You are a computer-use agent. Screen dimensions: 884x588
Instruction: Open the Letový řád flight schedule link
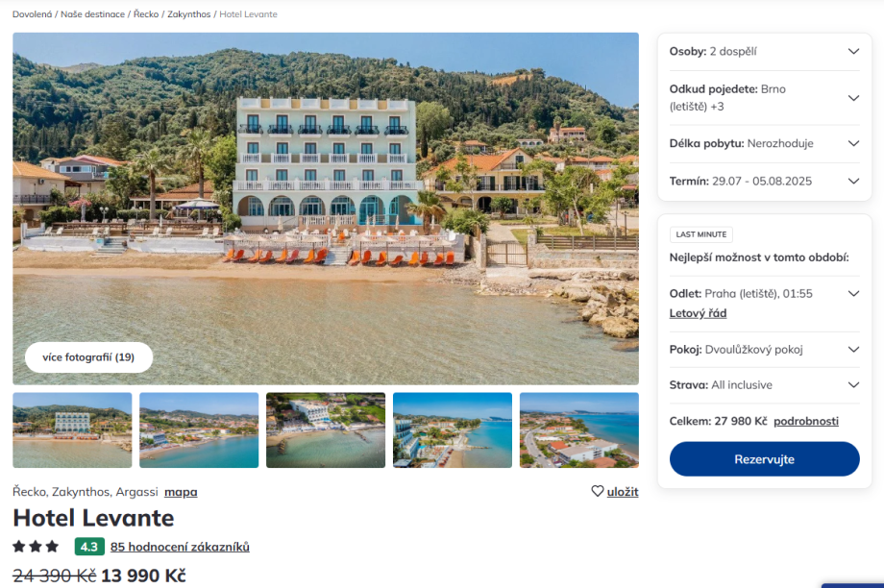698,313
